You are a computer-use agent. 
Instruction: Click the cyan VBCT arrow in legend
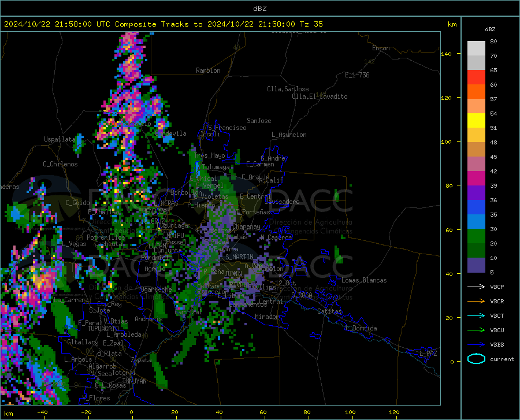(476, 315)
